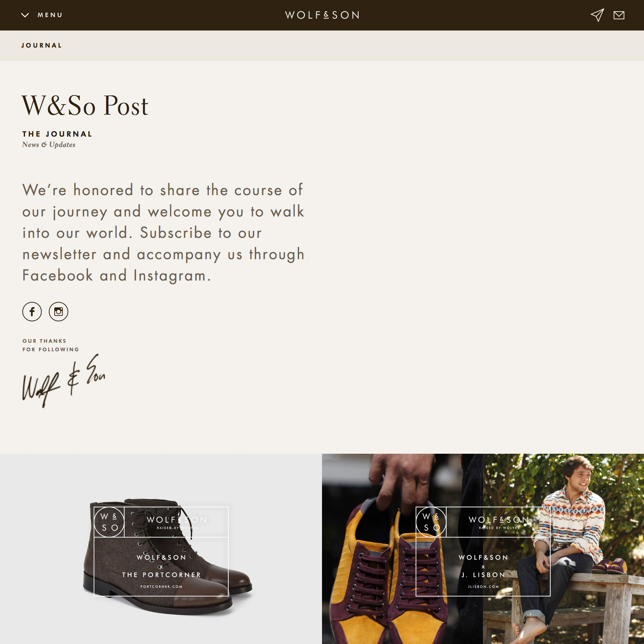Click the paper plane newsletter icon
Viewport: 644px width, 644px height.
597,15
